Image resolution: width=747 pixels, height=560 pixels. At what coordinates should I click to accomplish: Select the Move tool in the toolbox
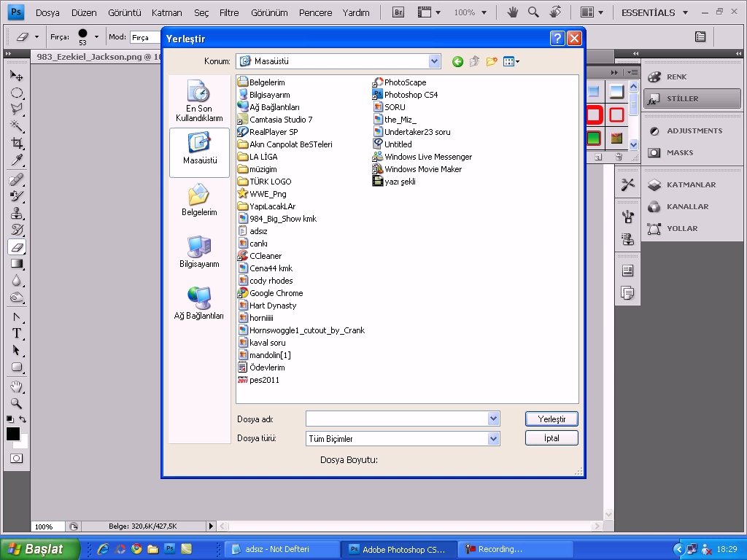(16, 75)
